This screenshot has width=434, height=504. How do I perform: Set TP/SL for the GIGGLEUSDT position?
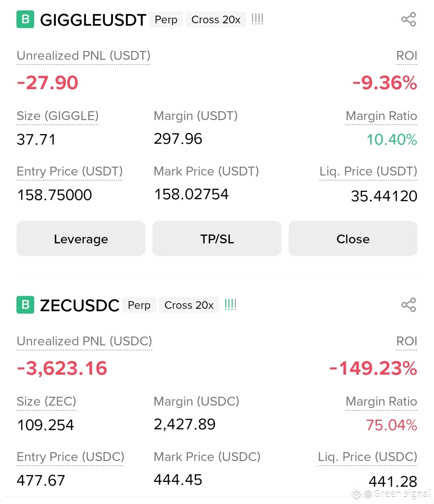217,239
